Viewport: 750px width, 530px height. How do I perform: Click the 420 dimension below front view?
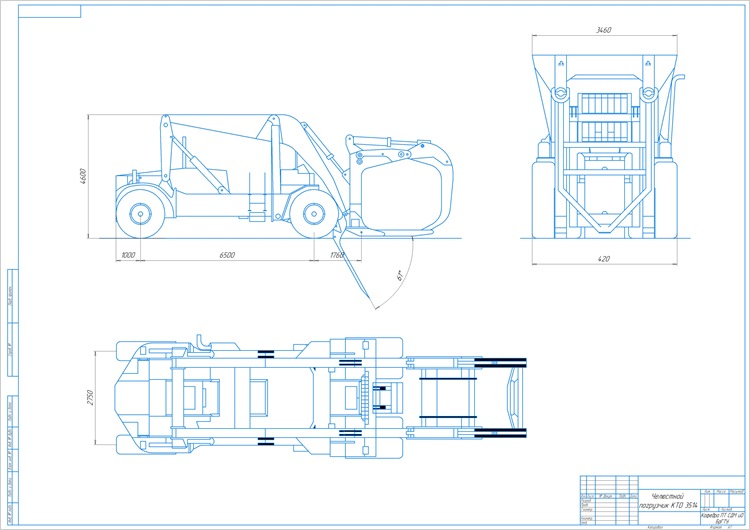(x=604, y=259)
